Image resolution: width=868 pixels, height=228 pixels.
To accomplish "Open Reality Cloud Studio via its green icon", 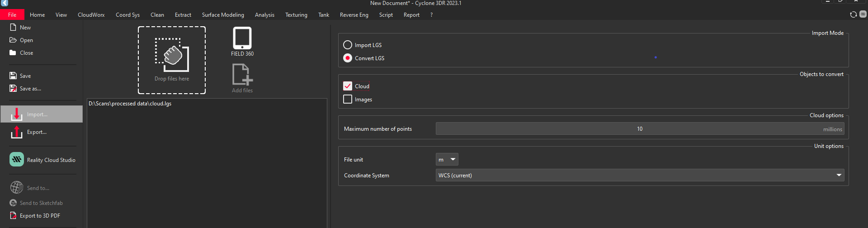I will (17, 159).
